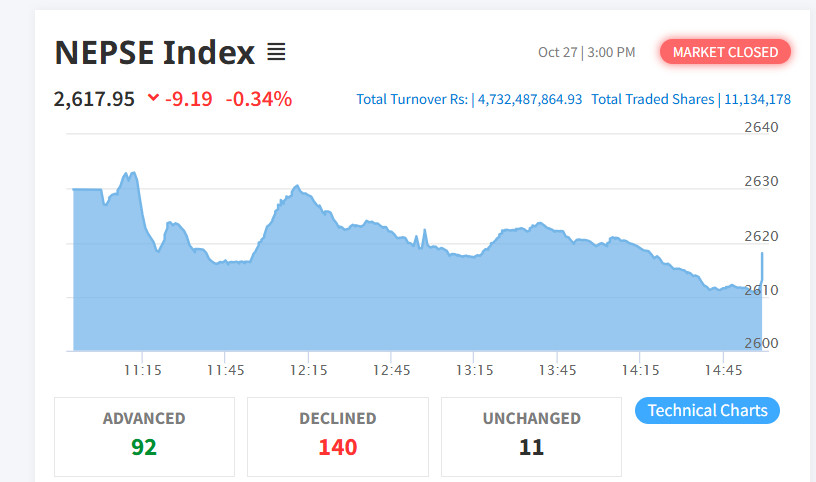
Task: Click the turnover amount 4,732,487,864.93
Action: (530, 99)
